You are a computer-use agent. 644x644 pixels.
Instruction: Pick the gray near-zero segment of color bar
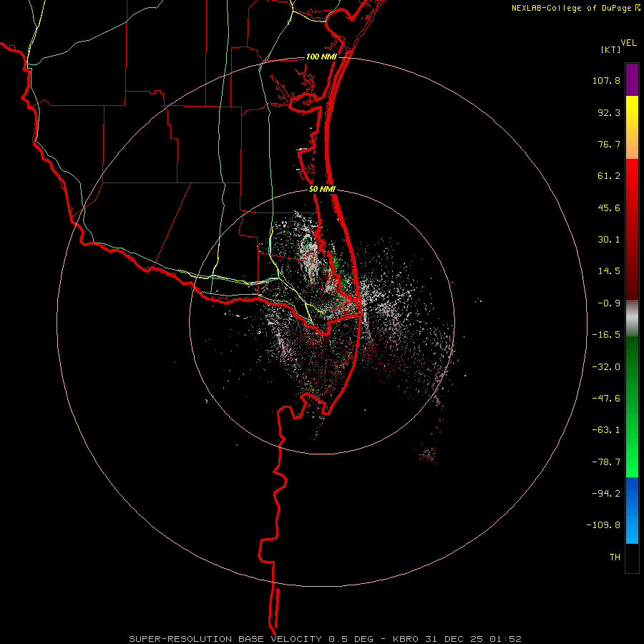click(632, 318)
